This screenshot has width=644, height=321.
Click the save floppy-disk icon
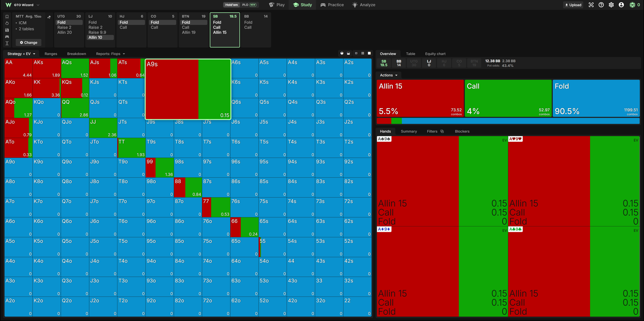(x=7, y=30)
